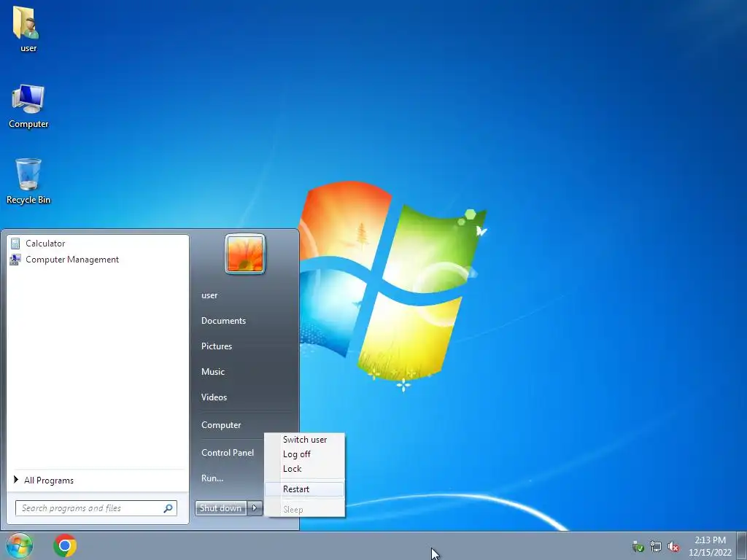Open Computer from the Start menu list

pos(221,425)
